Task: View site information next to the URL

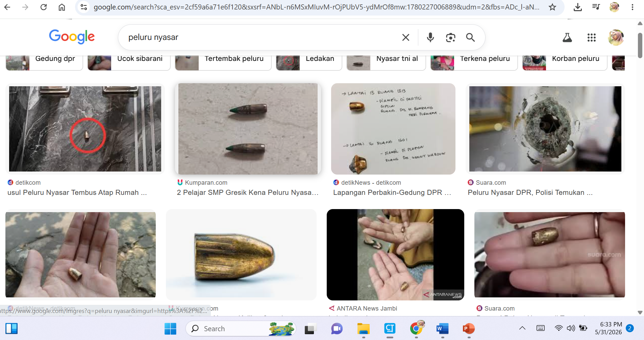Action: [84, 7]
